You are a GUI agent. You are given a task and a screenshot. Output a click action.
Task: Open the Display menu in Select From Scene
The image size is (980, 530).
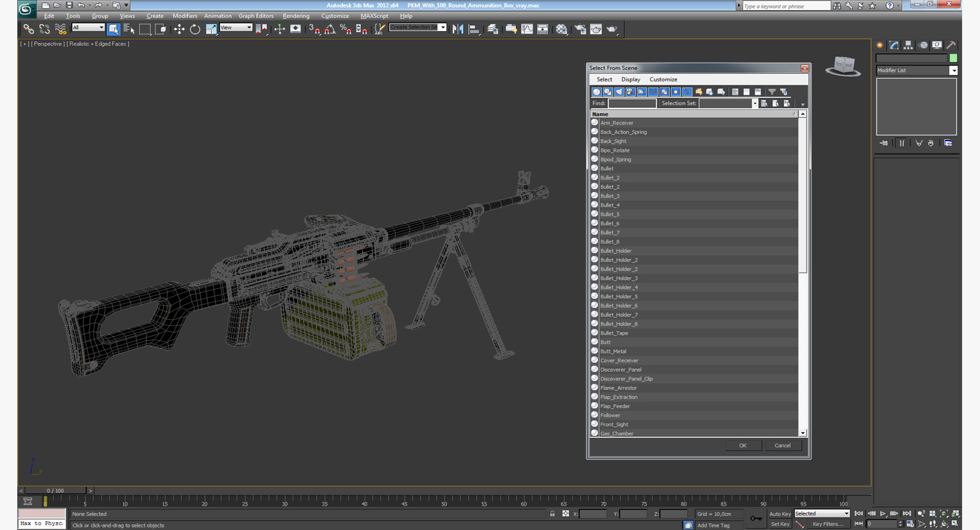point(630,79)
